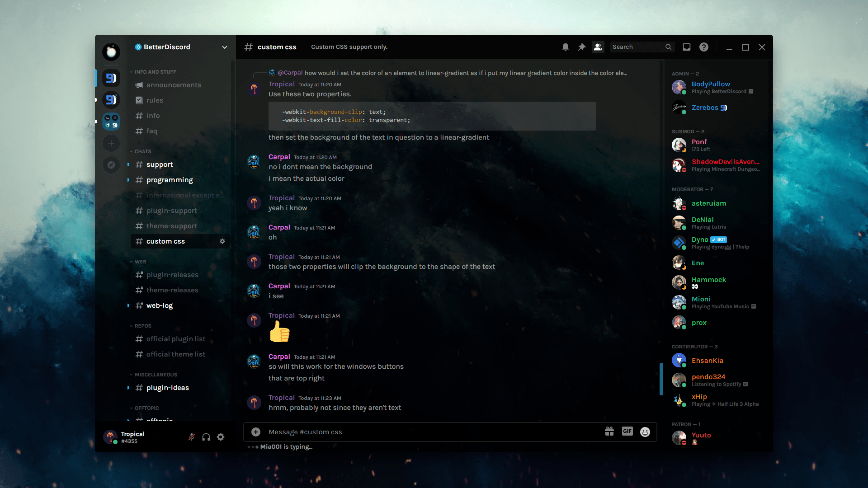
Task: Click the notifications bell icon
Action: (565, 47)
